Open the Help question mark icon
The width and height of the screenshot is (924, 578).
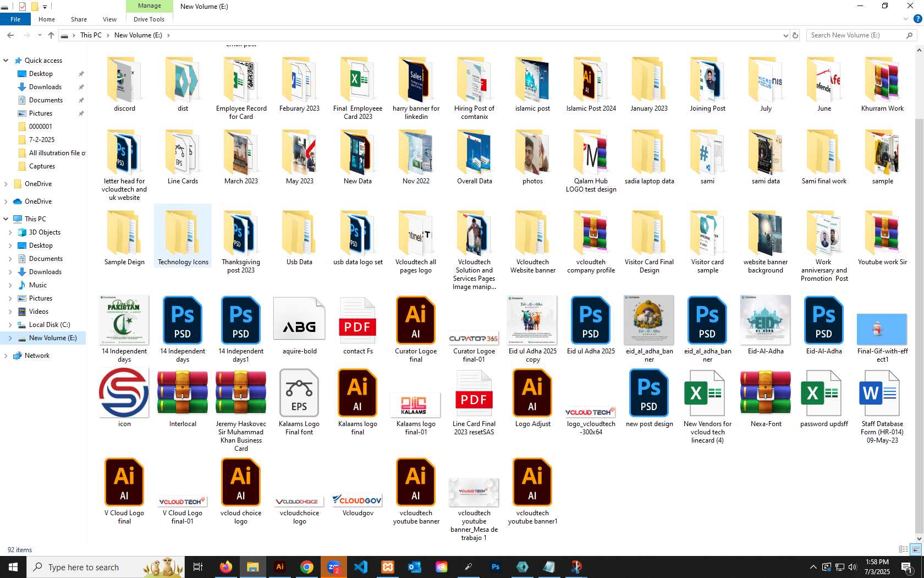[x=917, y=19]
